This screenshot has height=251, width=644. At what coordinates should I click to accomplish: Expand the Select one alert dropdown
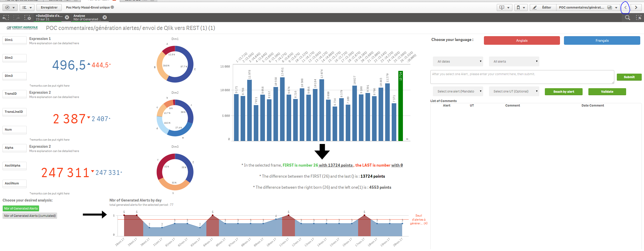(458, 91)
